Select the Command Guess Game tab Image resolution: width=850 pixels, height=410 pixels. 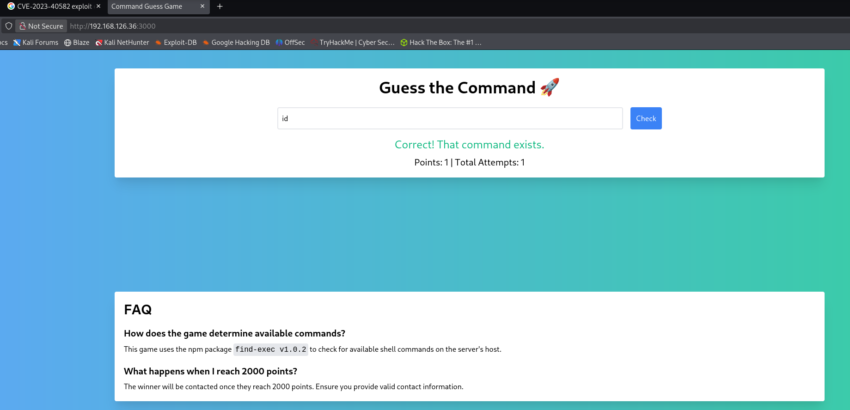coord(150,7)
